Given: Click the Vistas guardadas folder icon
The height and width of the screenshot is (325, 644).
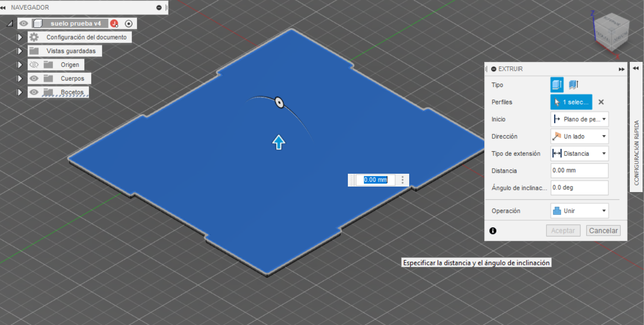Looking at the screenshot, I should click(x=34, y=51).
